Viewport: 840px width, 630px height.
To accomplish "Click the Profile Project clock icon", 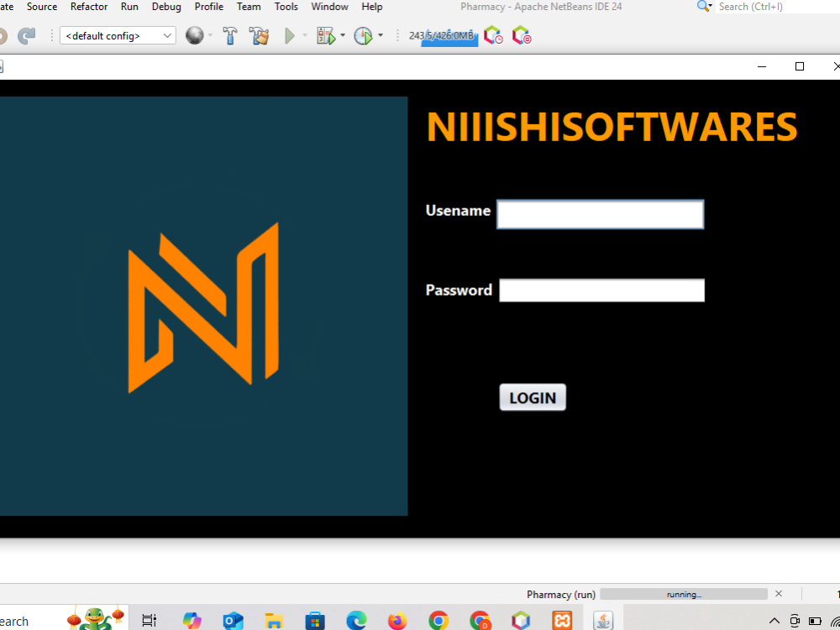I will (x=363, y=36).
